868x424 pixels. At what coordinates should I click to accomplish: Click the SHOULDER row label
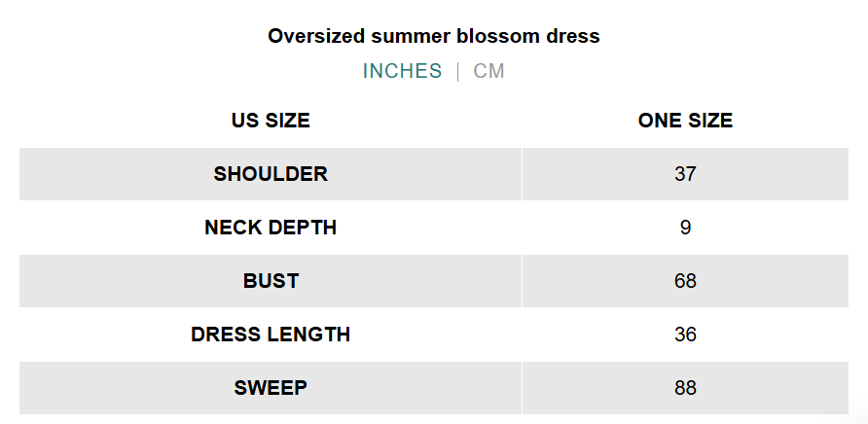[271, 174]
